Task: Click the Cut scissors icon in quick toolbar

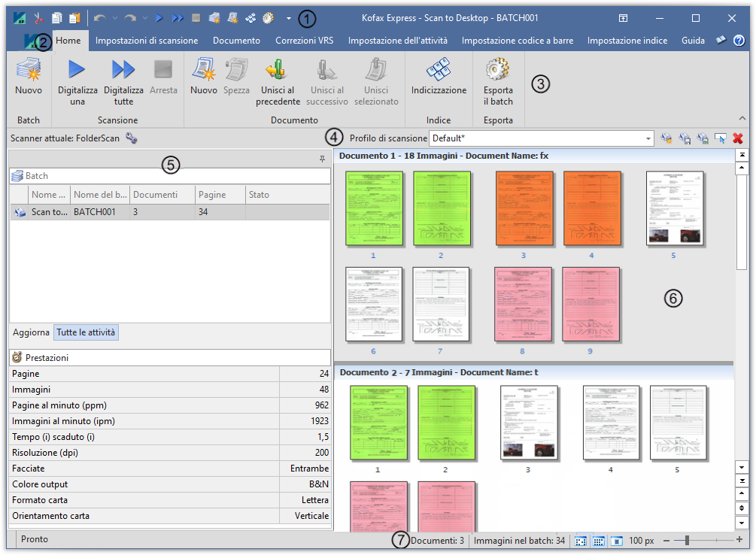Action: pyautogui.click(x=38, y=18)
